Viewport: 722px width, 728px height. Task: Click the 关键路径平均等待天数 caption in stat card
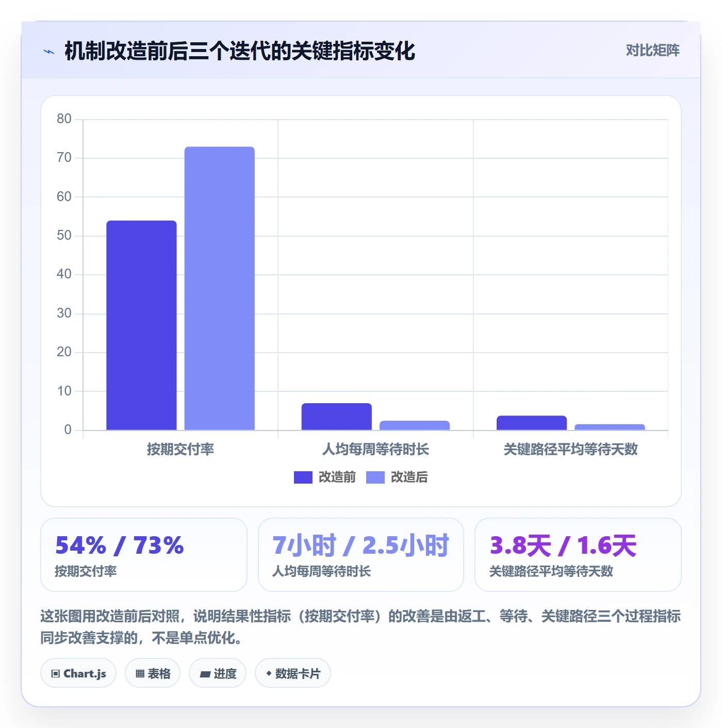551,571
